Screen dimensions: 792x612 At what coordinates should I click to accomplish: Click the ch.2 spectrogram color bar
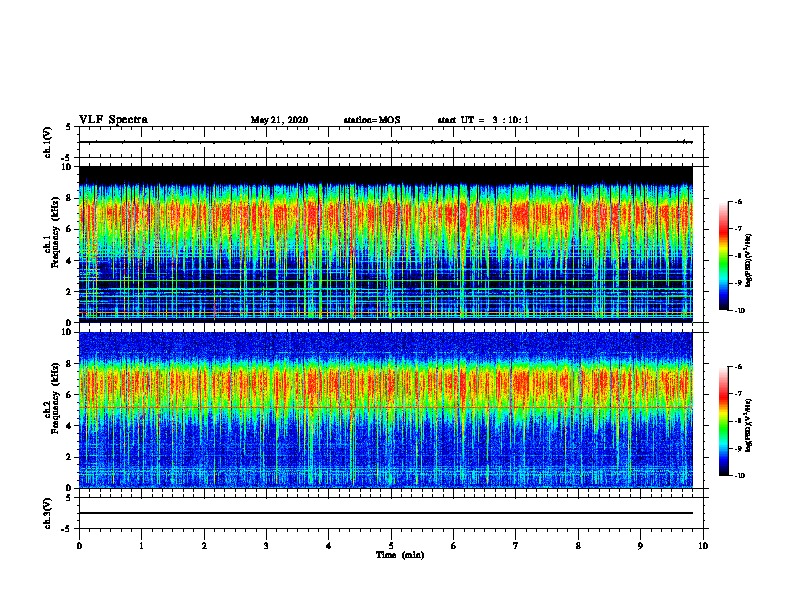point(723,421)
